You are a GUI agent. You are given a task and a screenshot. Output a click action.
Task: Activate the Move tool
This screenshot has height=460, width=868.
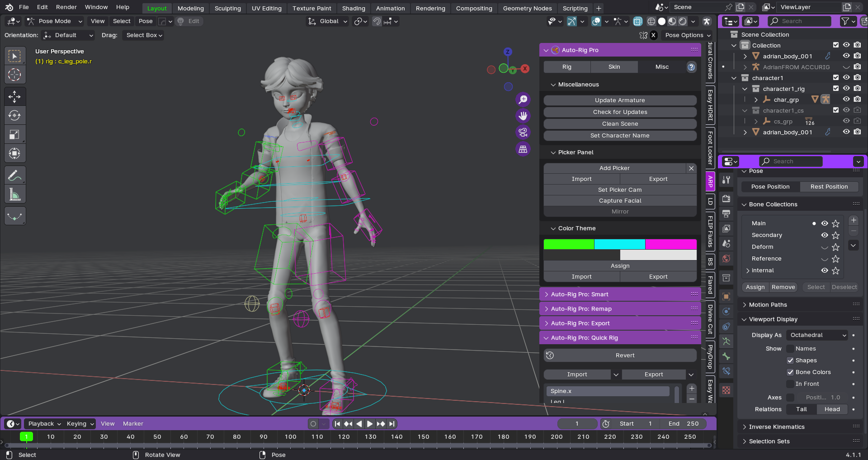[x=14, y=96]
